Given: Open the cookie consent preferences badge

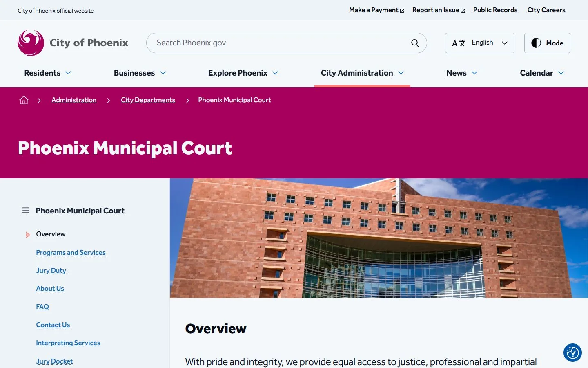Looking at the screenshot, I should 572,352.
